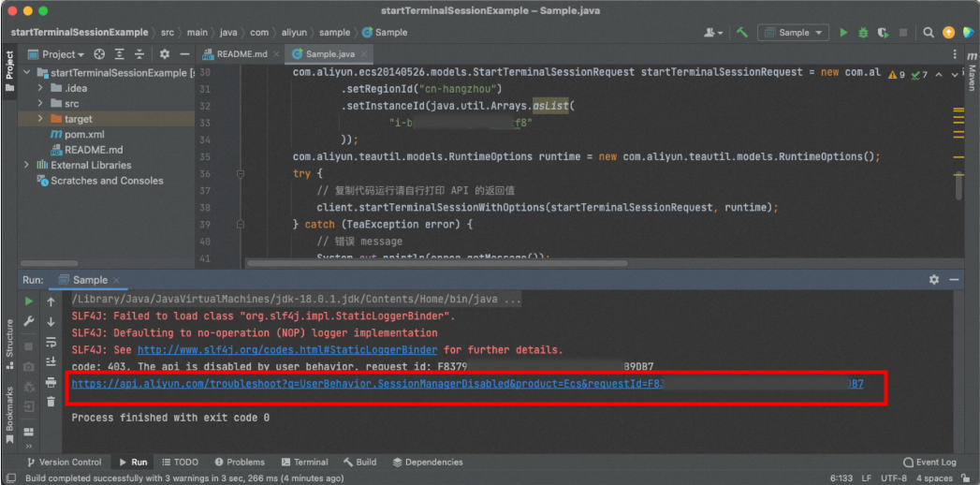Toggle scroll to end in the Run console

[51, 361]
